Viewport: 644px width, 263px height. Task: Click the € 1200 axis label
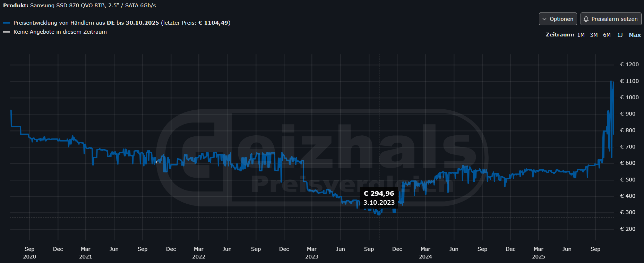point(629,65)
